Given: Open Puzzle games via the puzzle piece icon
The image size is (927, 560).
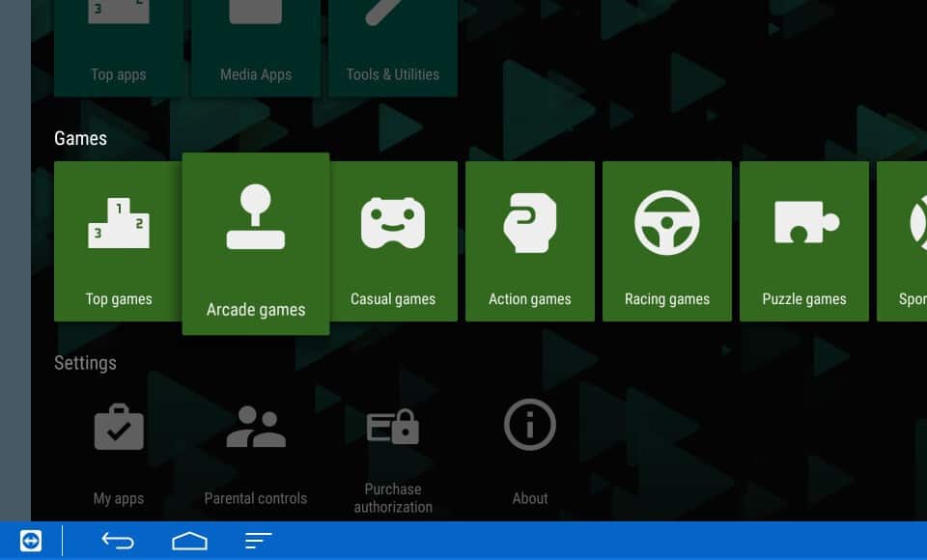Looking at the screenshot, I should [804, 221].
